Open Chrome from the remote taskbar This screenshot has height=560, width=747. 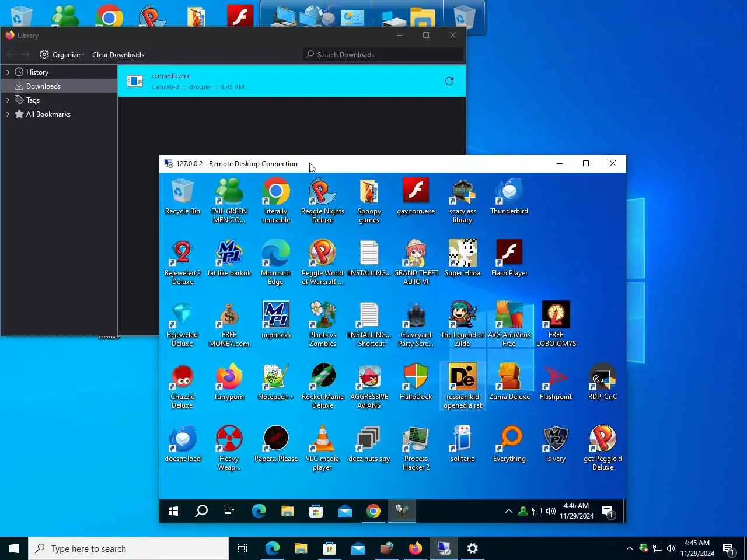373,511
